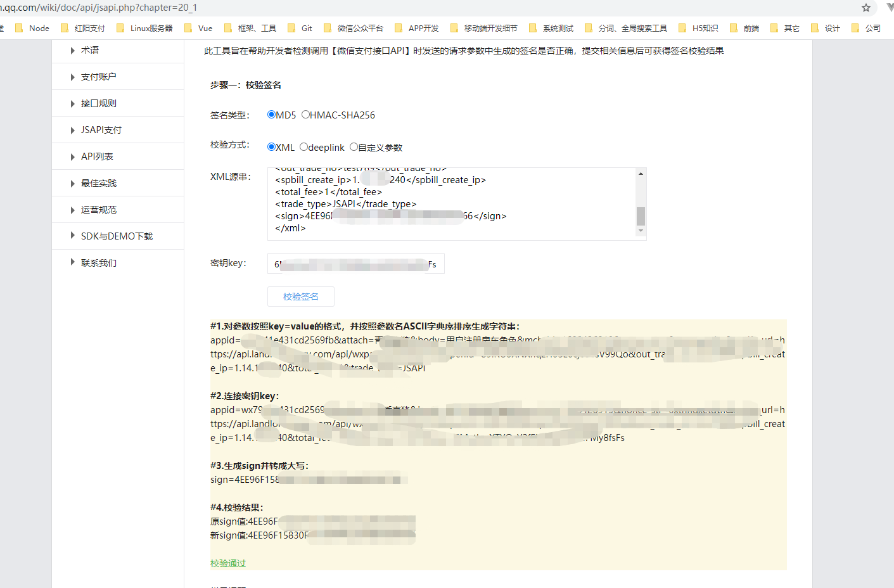Choose deeplink verification method
894x588 pixels.
(303, 147)
